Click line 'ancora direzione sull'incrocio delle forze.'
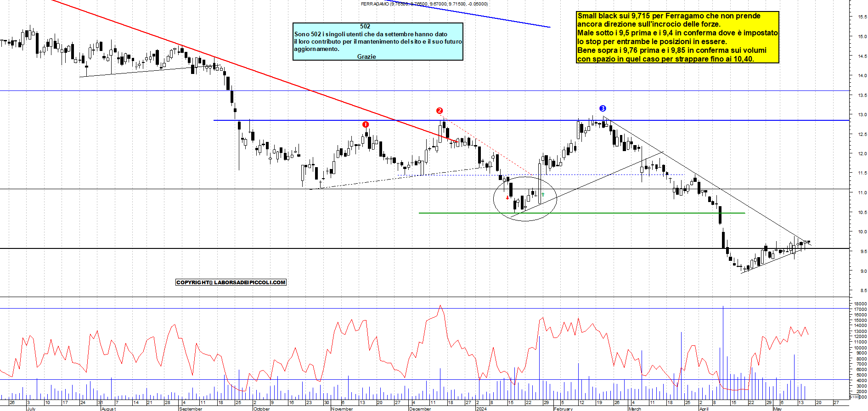Image resolution: width=868 pixels, height=411 pixels. pos(649,24)
